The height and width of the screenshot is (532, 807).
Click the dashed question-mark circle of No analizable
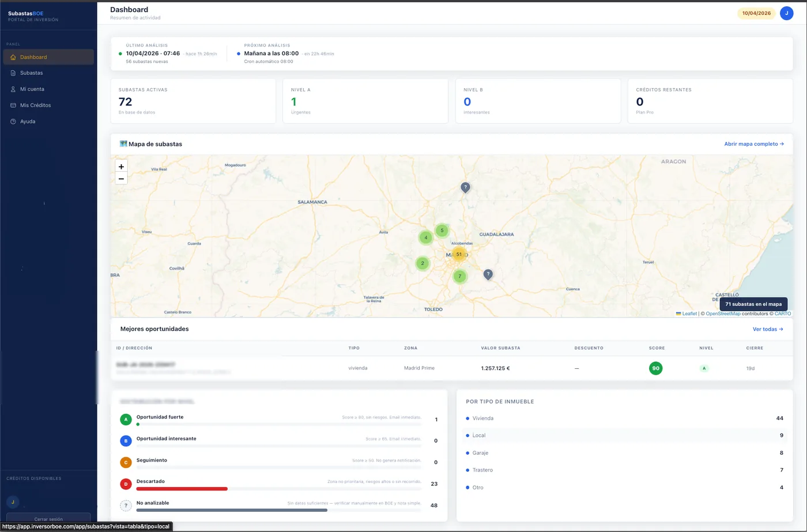[x=126, y=505]
